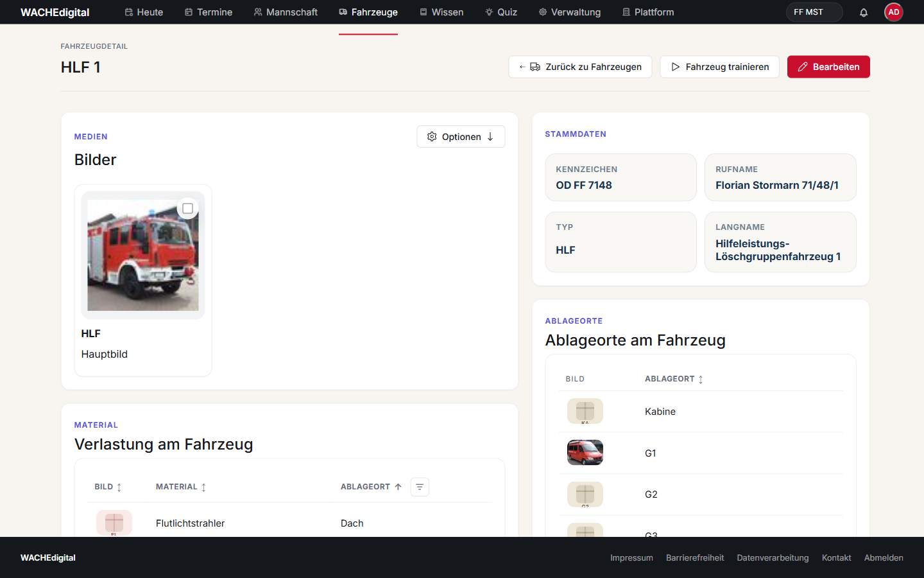Open the Termine tab
Viewport: 924px width, 578px height.
pyautogui.click(x=209, y=12)
